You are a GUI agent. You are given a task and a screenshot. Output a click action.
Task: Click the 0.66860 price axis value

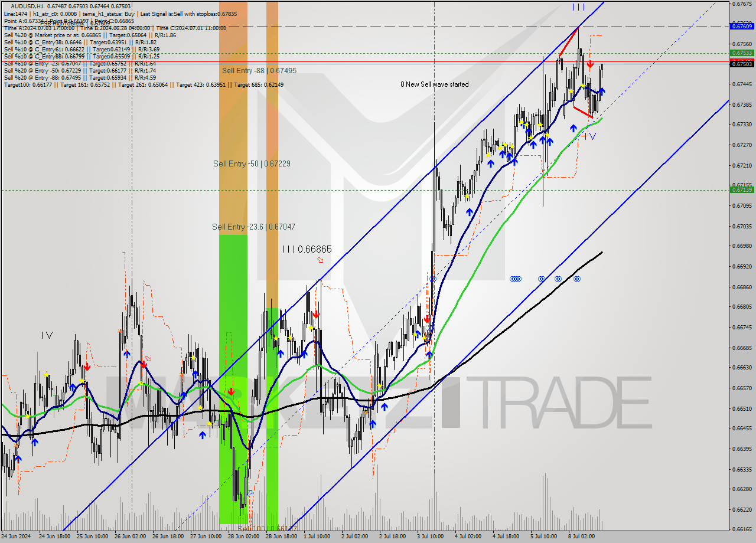[742, 287]
